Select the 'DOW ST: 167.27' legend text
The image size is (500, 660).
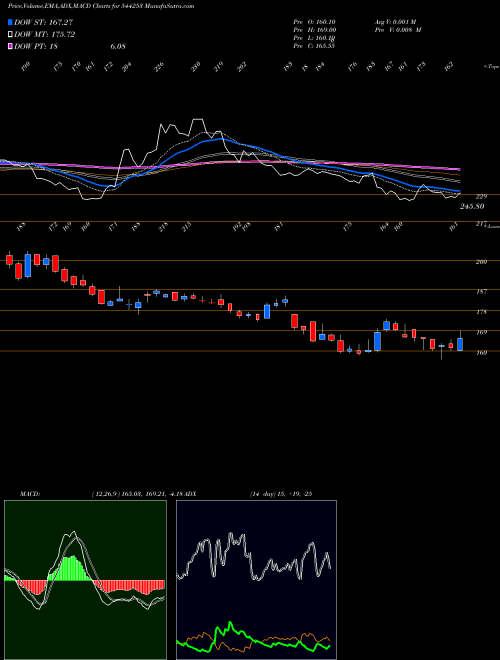click(44, 22)
